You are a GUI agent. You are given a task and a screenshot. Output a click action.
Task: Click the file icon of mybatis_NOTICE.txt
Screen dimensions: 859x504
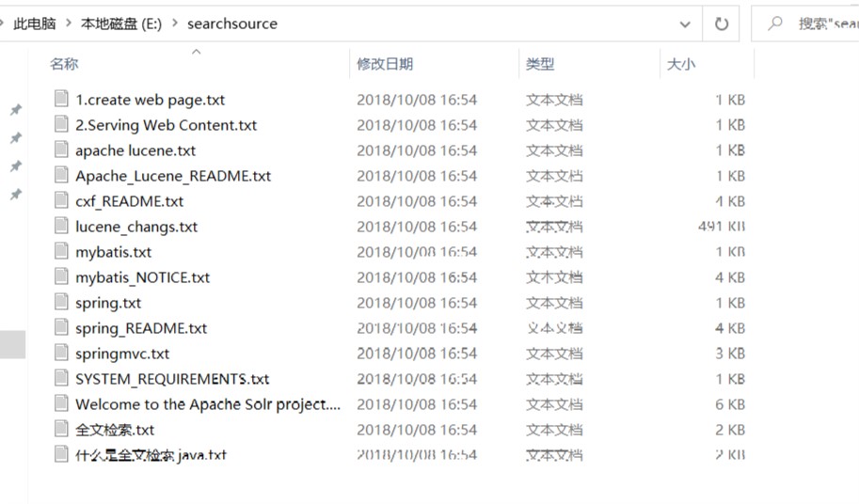[x=61, y=276]
